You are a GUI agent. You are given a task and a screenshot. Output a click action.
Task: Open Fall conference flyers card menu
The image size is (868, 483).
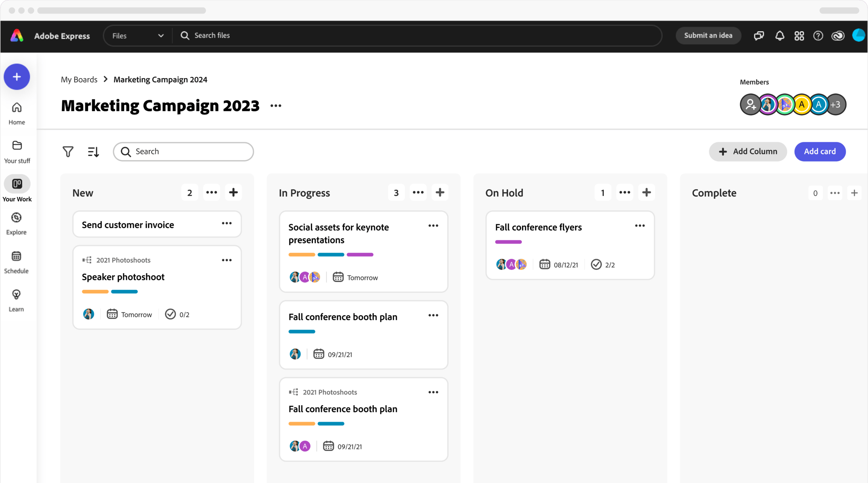tap(640, 226)
